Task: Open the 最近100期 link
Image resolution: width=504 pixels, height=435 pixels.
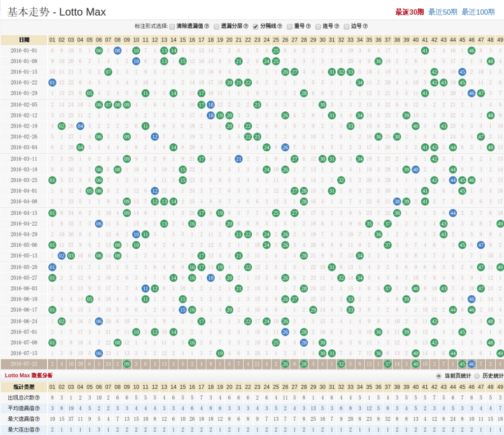Action: point(478,12)
